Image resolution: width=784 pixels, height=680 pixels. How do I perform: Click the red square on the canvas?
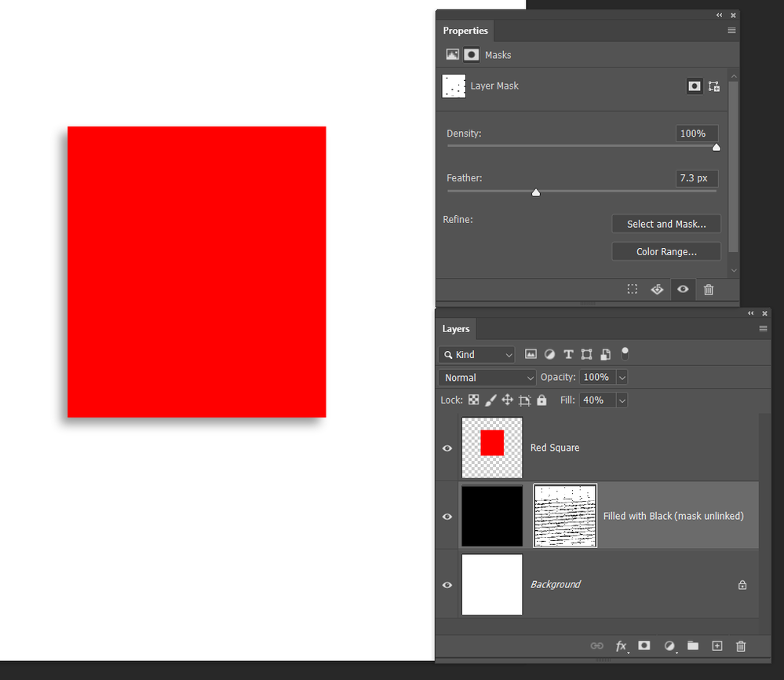coord(196,272)
